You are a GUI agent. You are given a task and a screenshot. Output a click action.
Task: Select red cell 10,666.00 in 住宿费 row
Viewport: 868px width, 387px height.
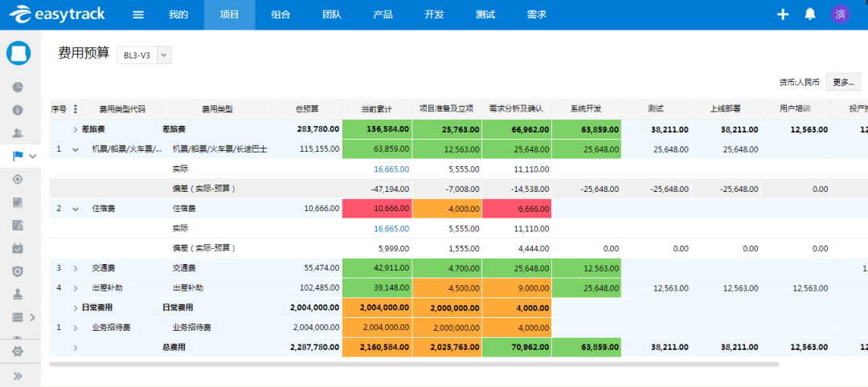coord(377,209)
